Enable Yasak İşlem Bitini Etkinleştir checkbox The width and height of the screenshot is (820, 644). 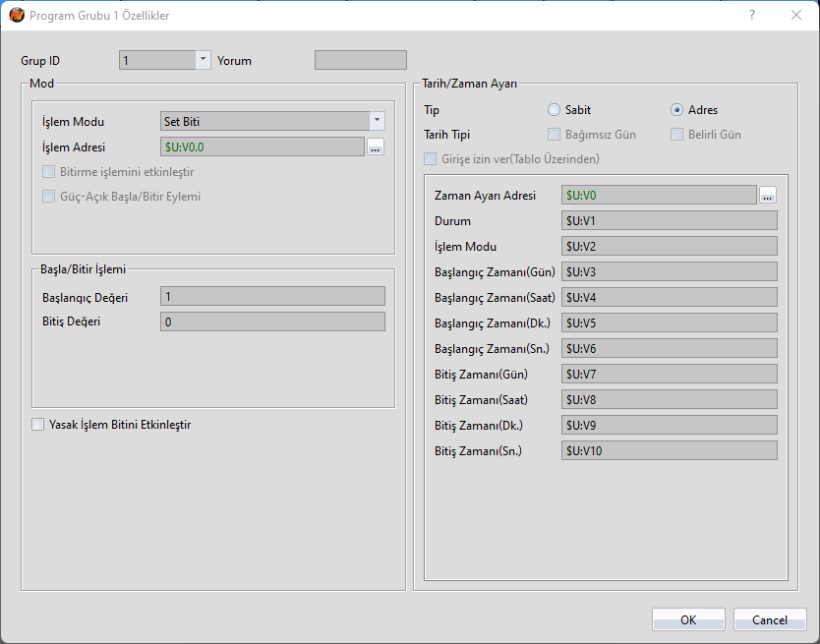tap(38, 425)
